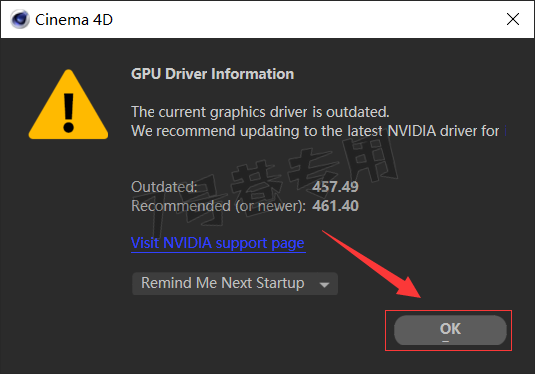Select the recommended driver version 461.40

[335, 206]
